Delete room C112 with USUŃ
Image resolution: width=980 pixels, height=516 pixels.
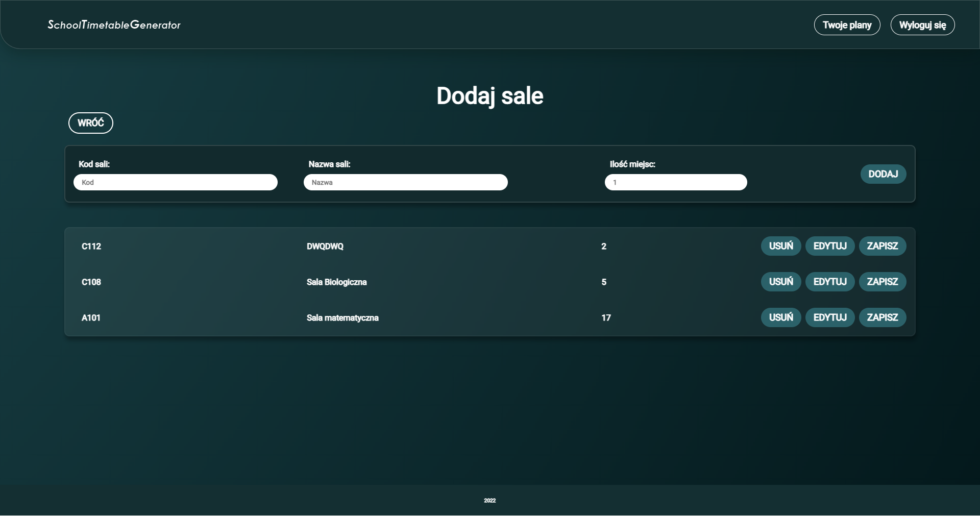(780, 246)
